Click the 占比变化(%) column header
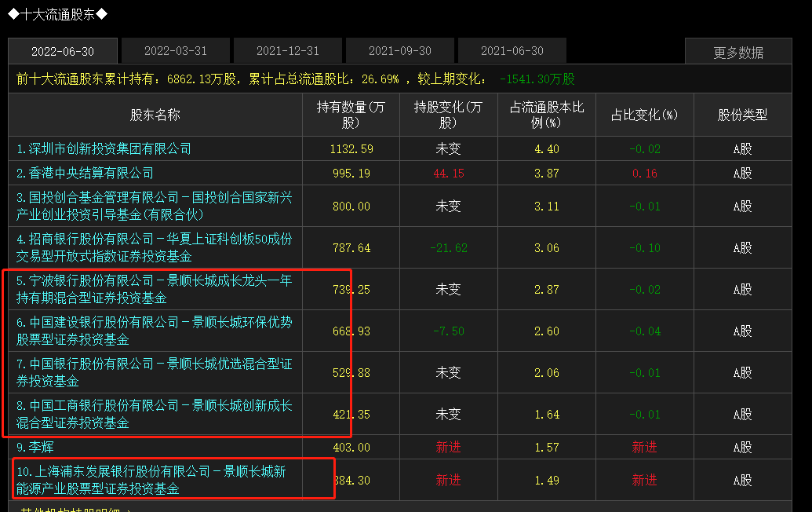 644,115
